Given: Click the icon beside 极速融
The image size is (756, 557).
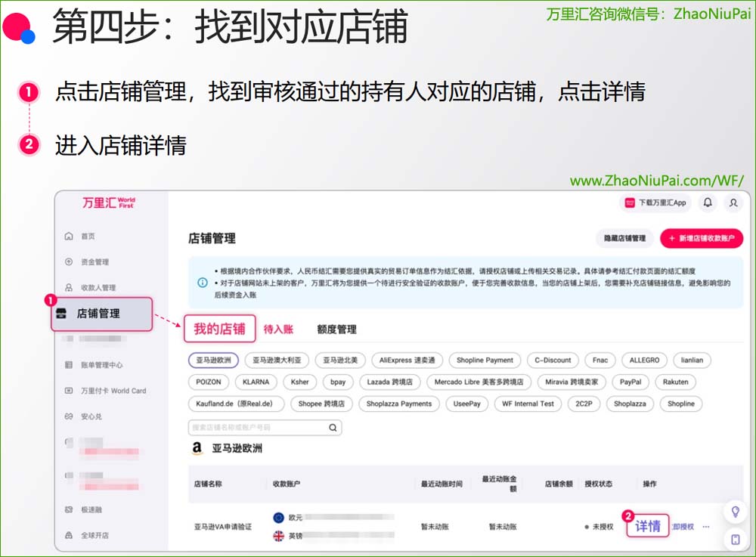Looking at the screenshot, I should click(69, 509).
